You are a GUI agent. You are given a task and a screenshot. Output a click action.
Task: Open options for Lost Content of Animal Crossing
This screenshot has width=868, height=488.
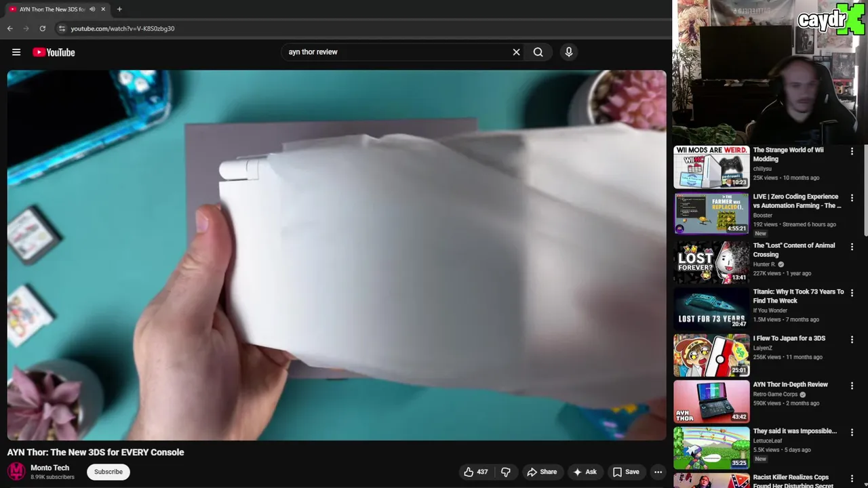click(x=852, y=247)
